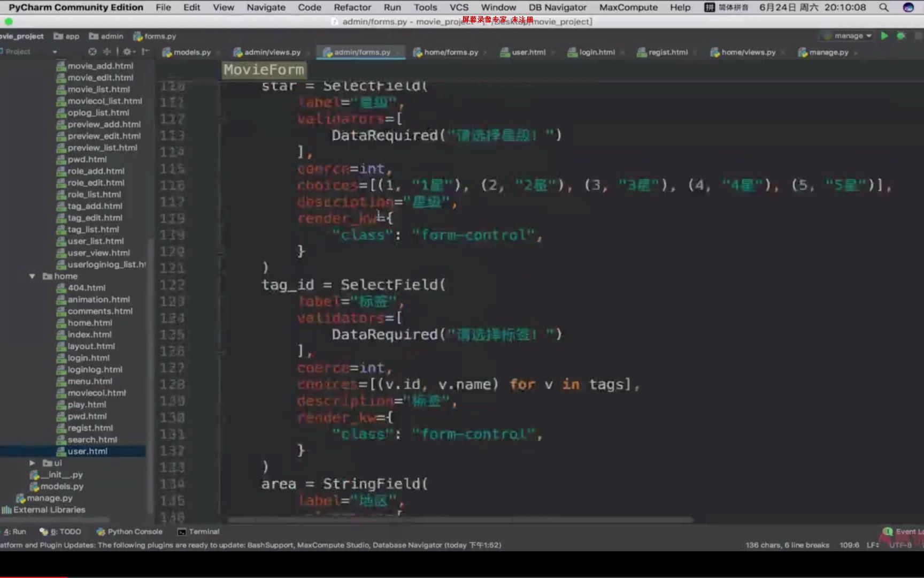The image size is (924, 578).
Task: Open the Navigate menu
Action: coord(266,7)
